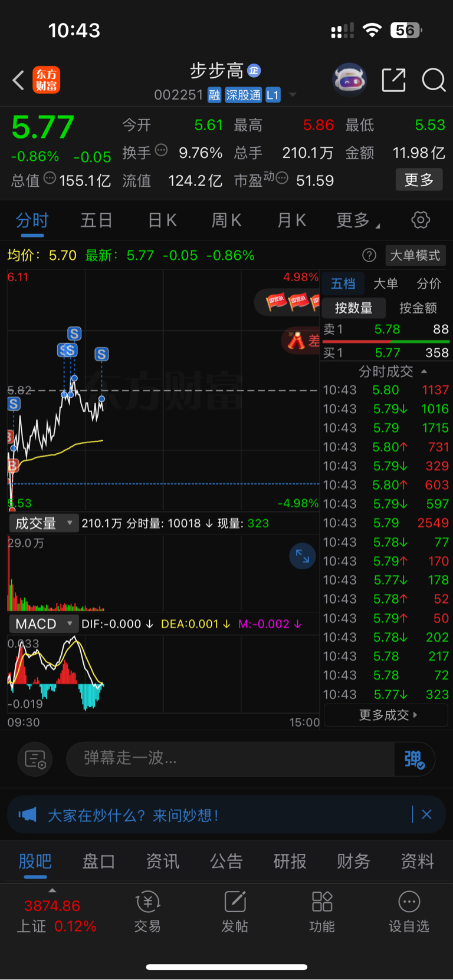
Task: Open 财务 financials tab
Action: [353, 861]
